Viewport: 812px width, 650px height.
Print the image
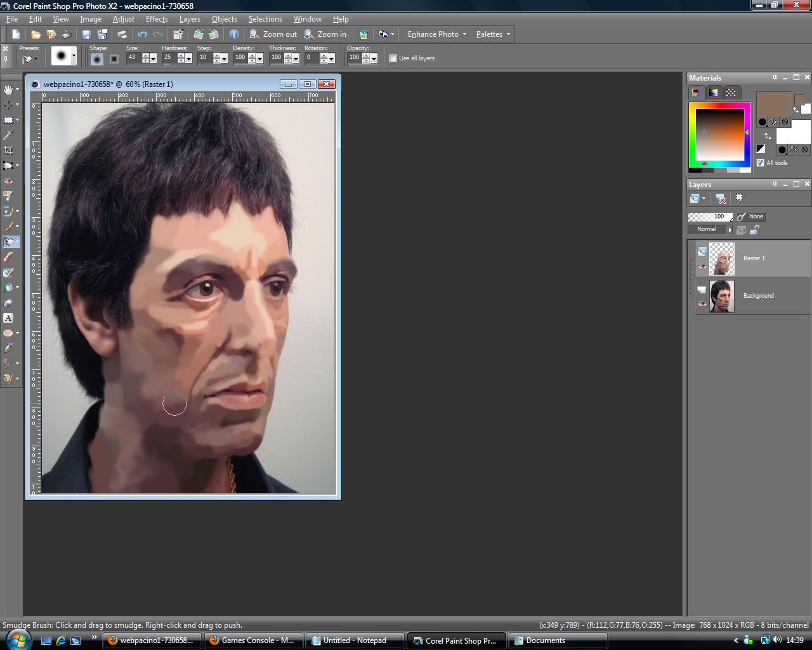click(122, 34)
